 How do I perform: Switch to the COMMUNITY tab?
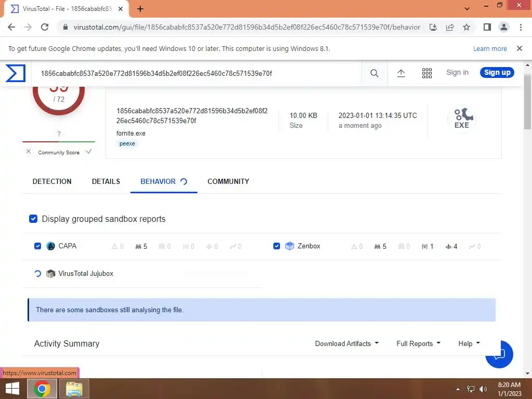[229, 181]
